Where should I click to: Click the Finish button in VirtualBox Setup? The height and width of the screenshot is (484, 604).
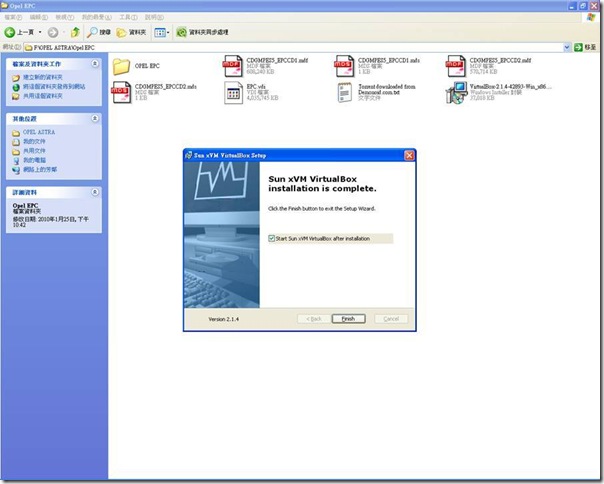(349, 319)
